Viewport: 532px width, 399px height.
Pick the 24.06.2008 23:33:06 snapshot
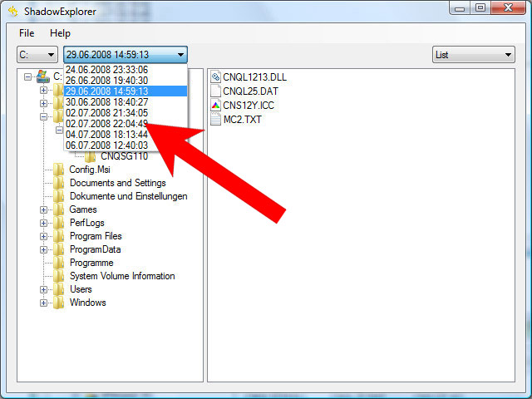tap(106, 70)
